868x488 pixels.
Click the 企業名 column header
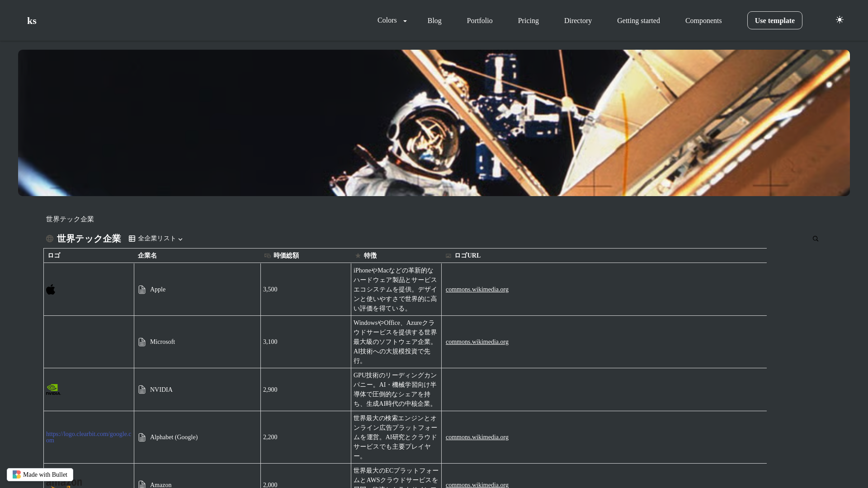[x=147, y=256]
